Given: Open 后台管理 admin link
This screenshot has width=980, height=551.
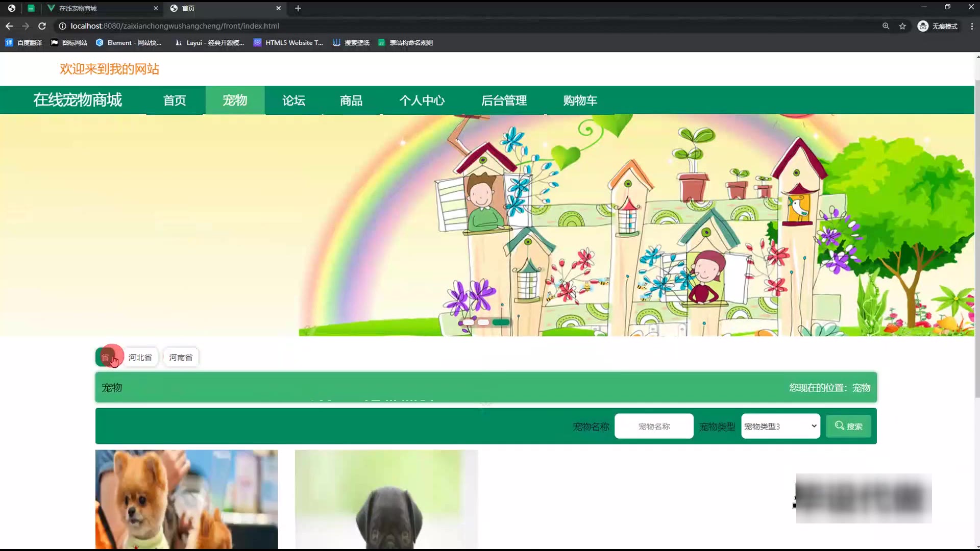Looking at the screenshot, I should tap(504, 101).
